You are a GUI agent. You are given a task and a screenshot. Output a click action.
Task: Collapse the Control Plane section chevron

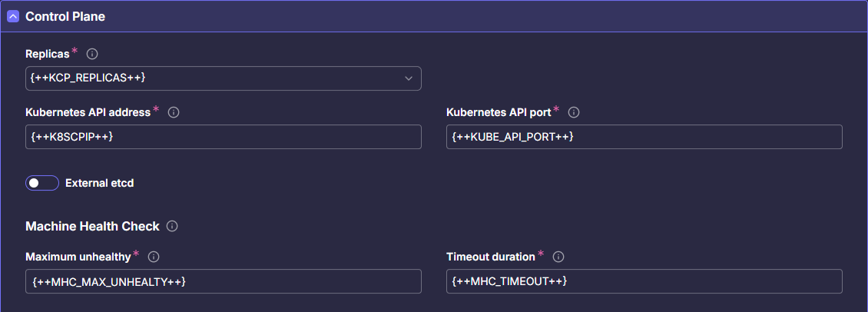[13, 16]
